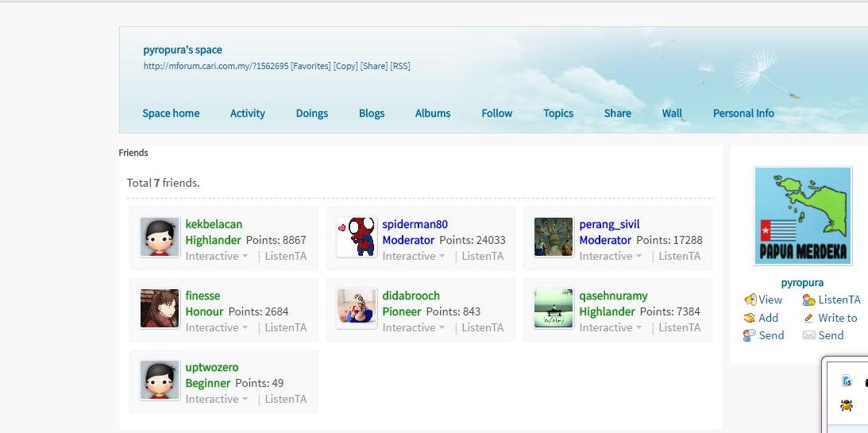Viewport: 868px width, 433px height.
Task: Click the Send message envelope icon
Action: (x=808, y=335)
